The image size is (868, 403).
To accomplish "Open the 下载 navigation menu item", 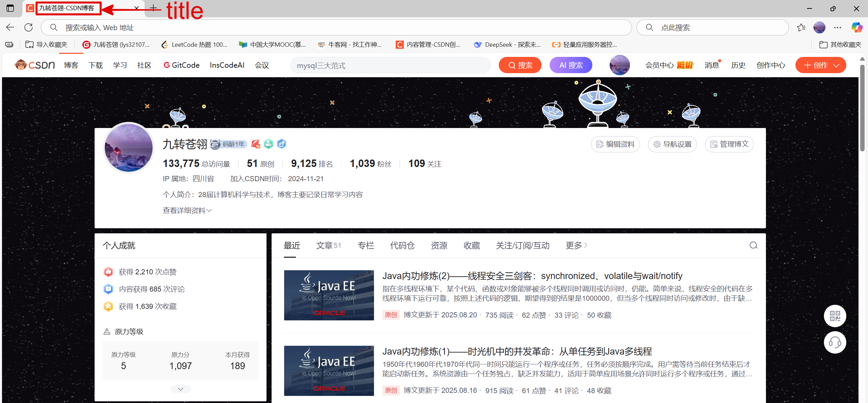I will click(x=95, y=65).
